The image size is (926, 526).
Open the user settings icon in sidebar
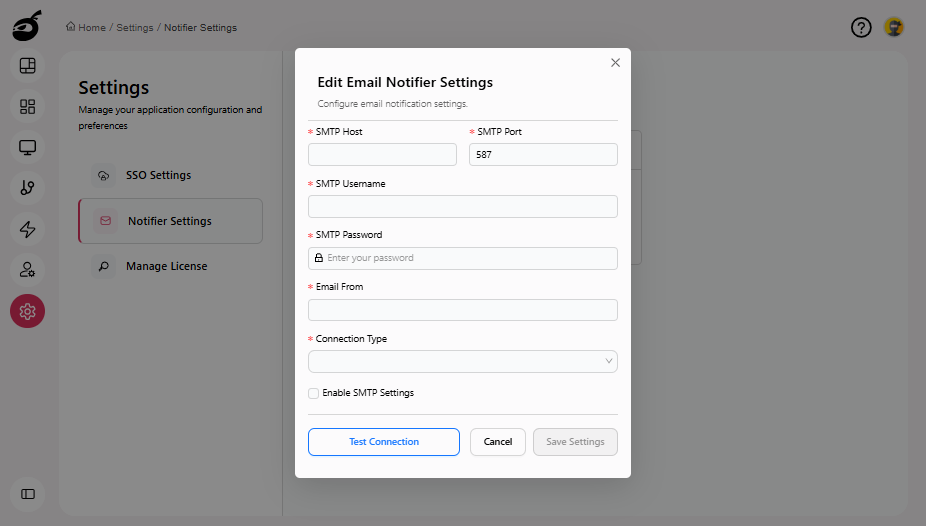pyautogui.click(x=27, y=270)
